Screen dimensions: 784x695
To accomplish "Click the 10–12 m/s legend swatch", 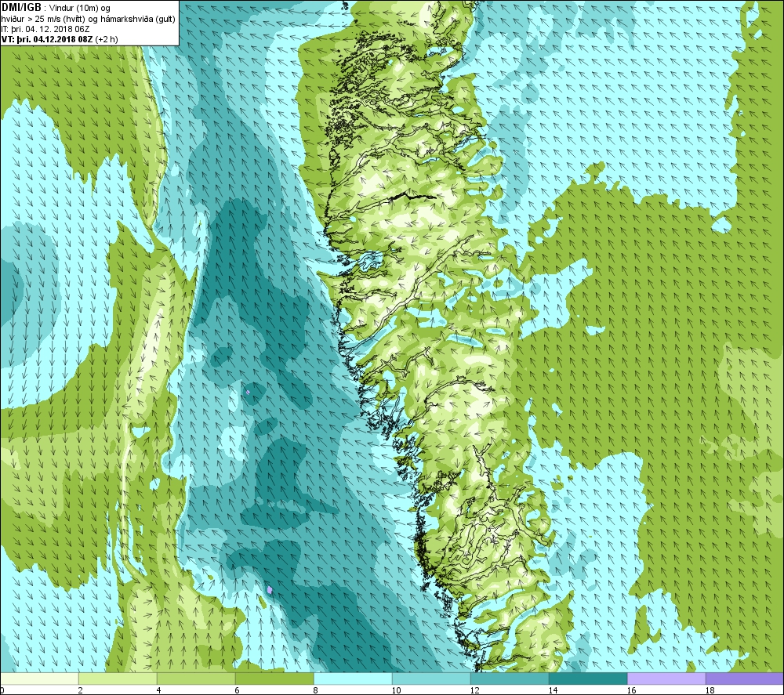I will click(431, 679).
